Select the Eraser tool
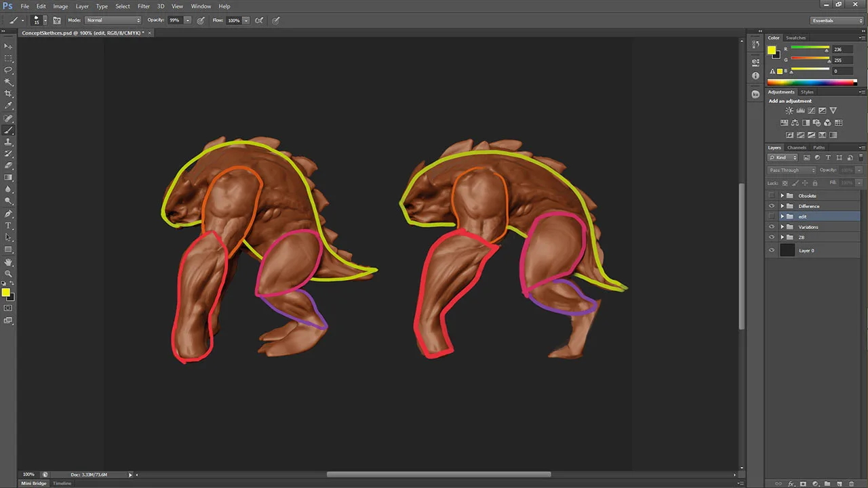Image resolution: width=868 pixels, height=488 pixels. point(8,165)
